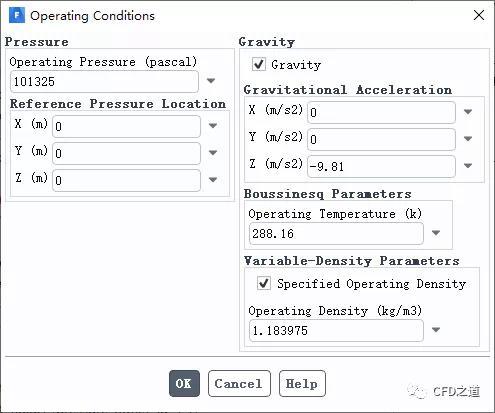Expand Reference Pressure Z location dropdown
This screenshot has height=413, width=495.
pos(213,180)
